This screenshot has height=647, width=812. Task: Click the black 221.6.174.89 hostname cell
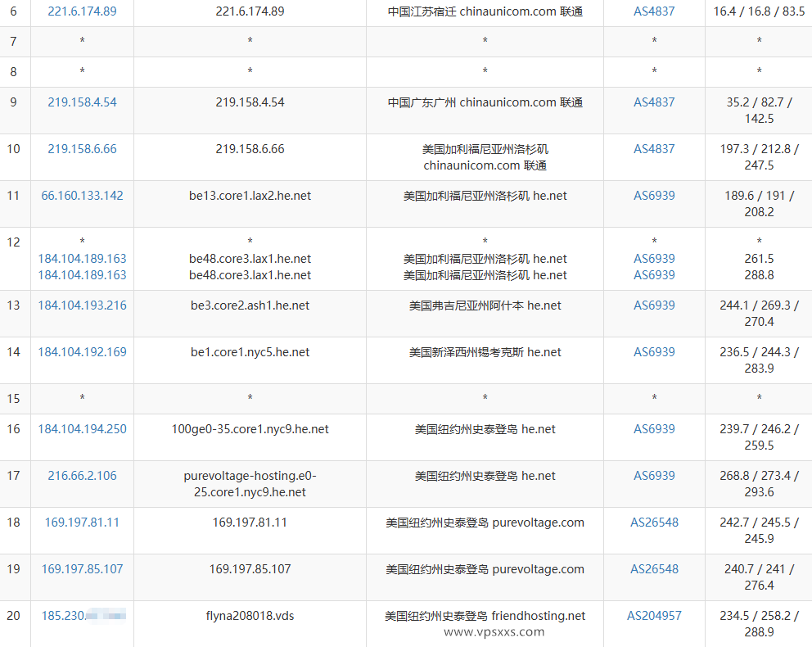[250, 11]
